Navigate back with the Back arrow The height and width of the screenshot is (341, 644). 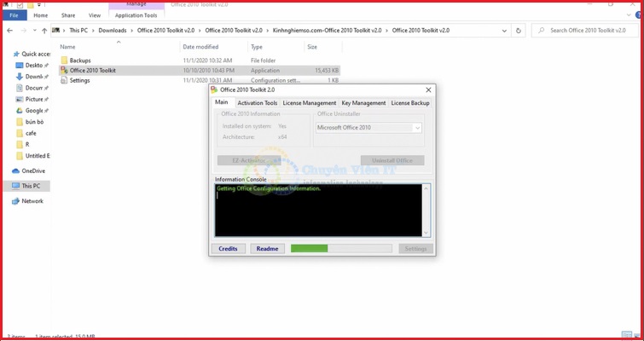(x=10, y=31)
